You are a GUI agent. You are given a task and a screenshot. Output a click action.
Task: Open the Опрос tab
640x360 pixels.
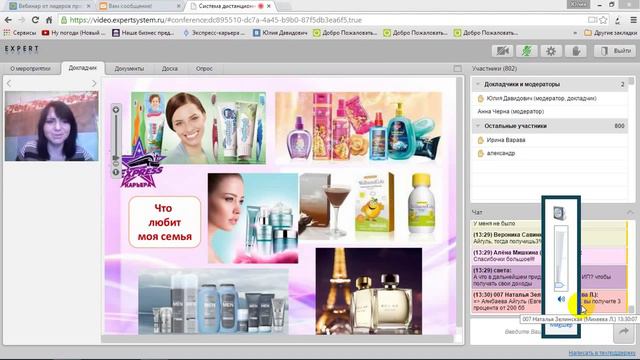tap(204, 69)
